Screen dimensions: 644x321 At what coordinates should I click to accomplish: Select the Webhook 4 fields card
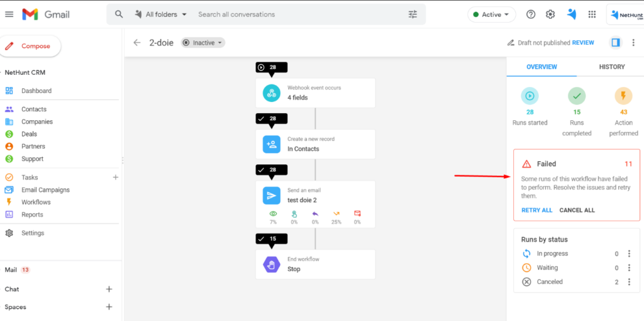(x=316, y=93)
